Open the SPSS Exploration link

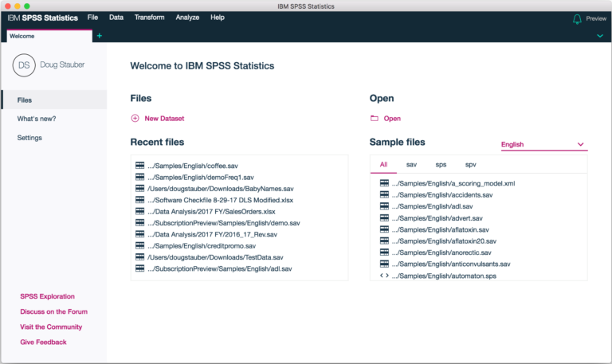tap(47, 296)
